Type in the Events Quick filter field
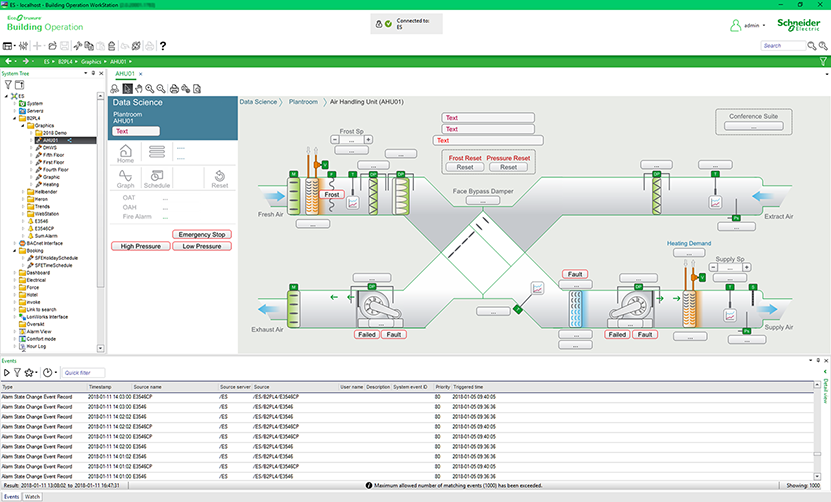Screen dimensions: 831x502 (x=83, y=372)
